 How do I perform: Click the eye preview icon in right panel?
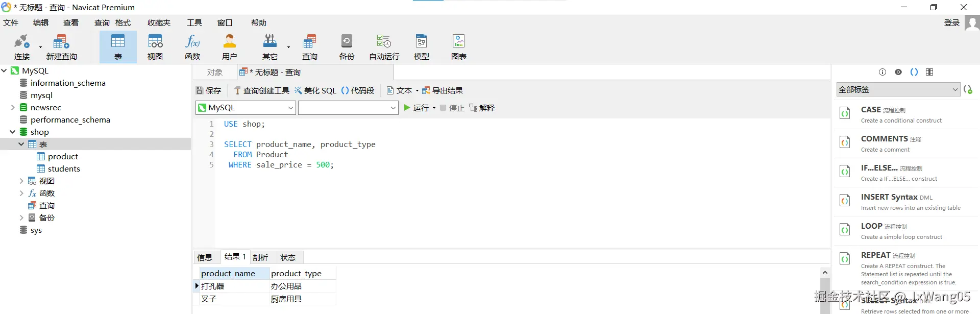[898, 72]
